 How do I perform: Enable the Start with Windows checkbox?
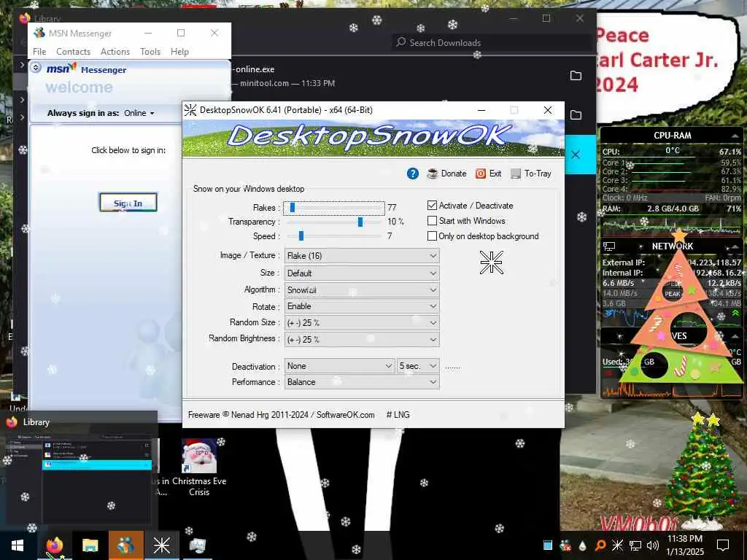click(x=432, y=220)
